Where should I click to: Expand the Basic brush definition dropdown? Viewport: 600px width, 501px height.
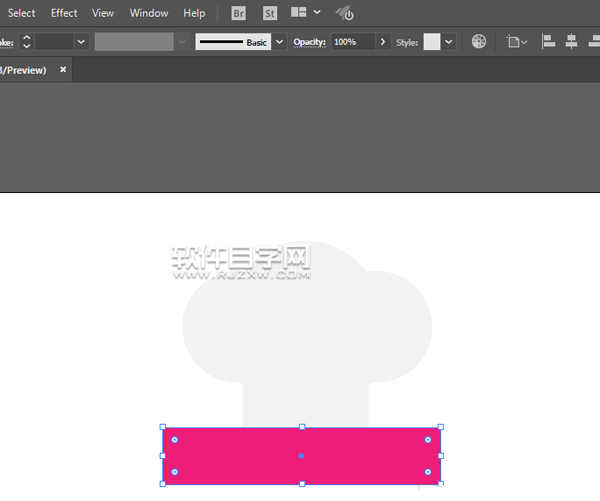279,42
